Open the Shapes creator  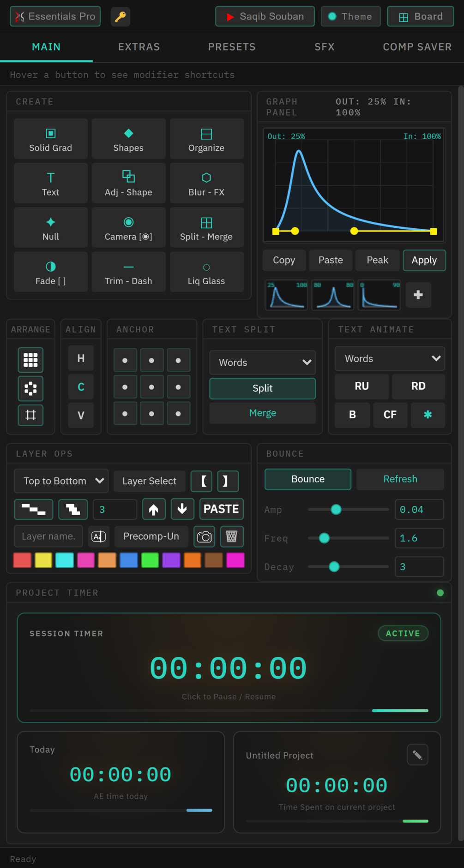128,139
